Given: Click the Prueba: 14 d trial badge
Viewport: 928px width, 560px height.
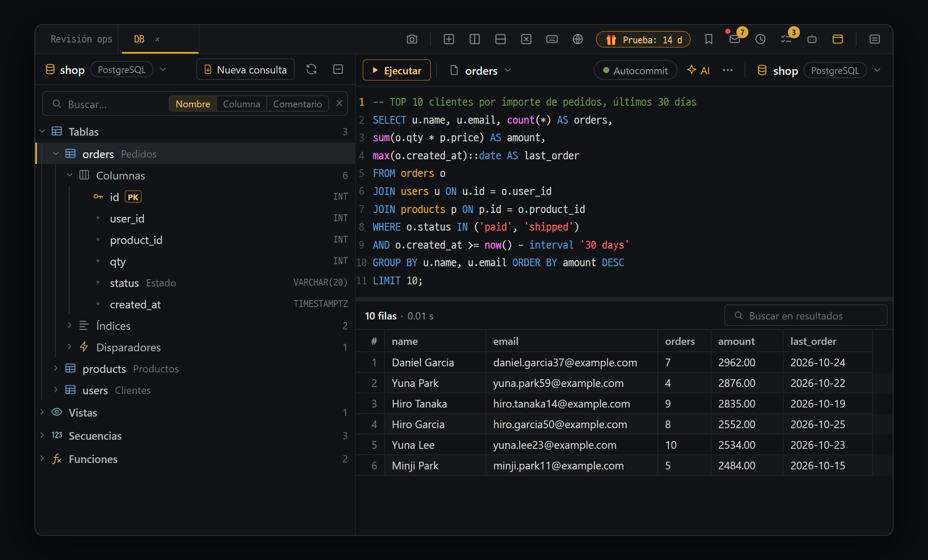Looking at the screenshot, I should [x=643, y=40].
